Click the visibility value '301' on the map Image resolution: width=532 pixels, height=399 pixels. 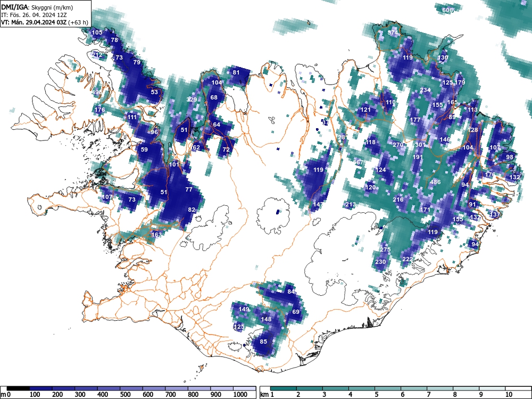tap(420, 145)
